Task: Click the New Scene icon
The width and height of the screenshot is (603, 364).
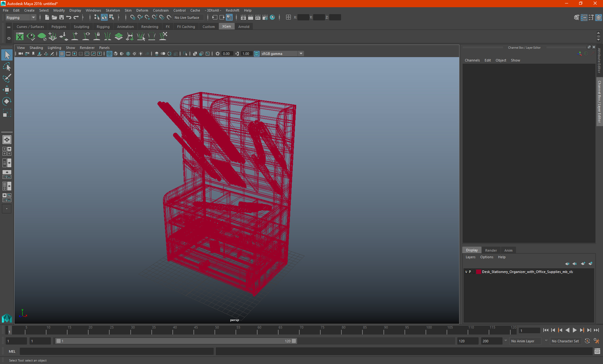Action: (x=47, y=18)
